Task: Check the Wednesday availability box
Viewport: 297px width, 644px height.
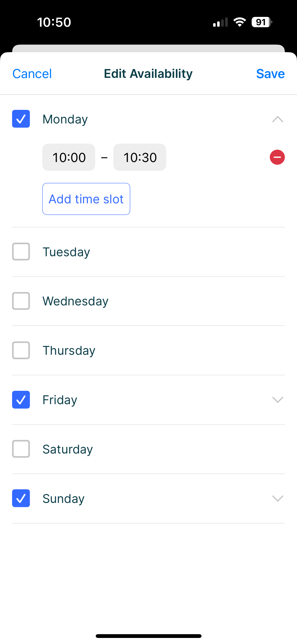Action: pos(21,301)
